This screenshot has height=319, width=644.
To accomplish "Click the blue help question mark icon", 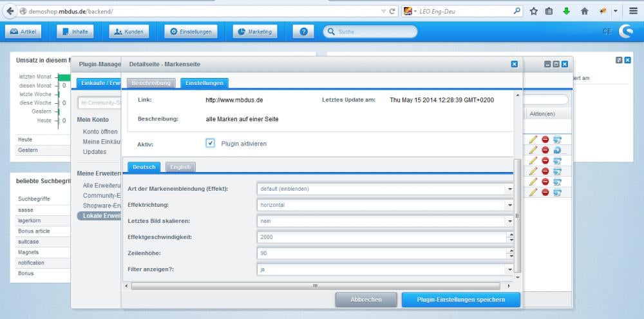I will [303, 32].
